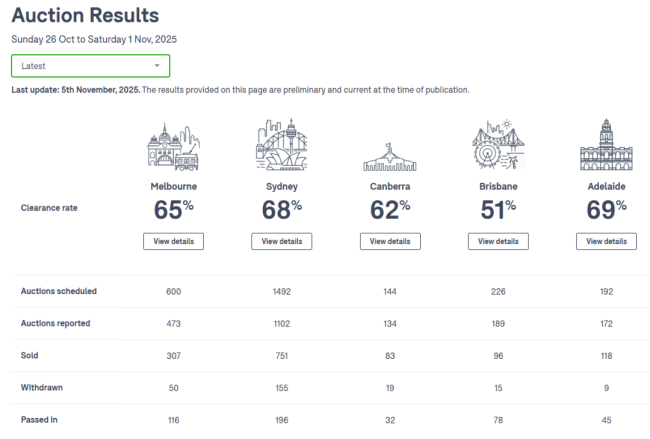
Task: Open the Latest period dropdown
Action: (x=90, y=66)
